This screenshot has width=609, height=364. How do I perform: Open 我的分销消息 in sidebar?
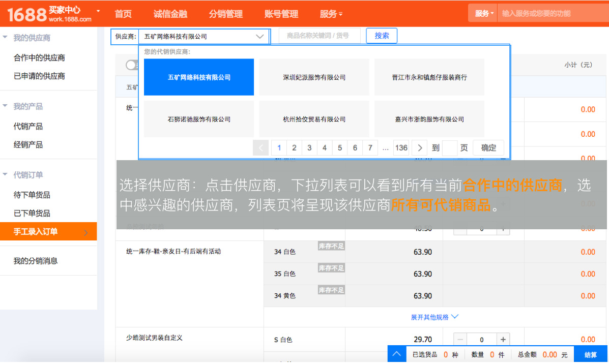click(35, 261)
